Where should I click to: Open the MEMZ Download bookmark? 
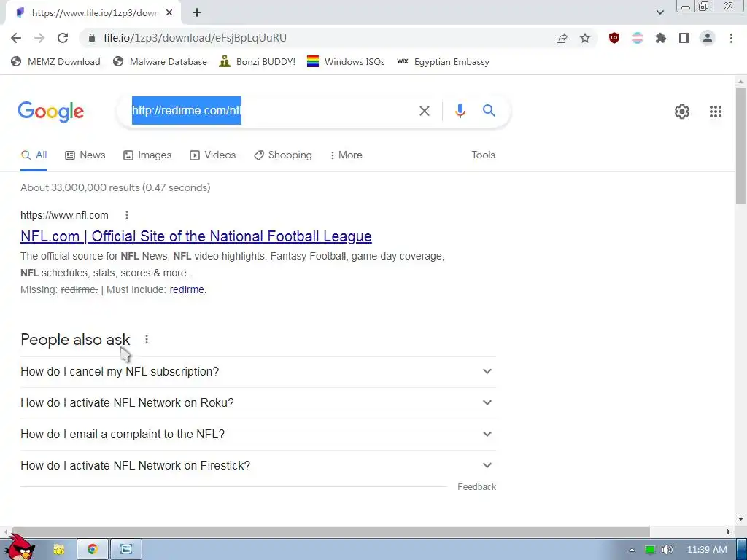point(55,61)
